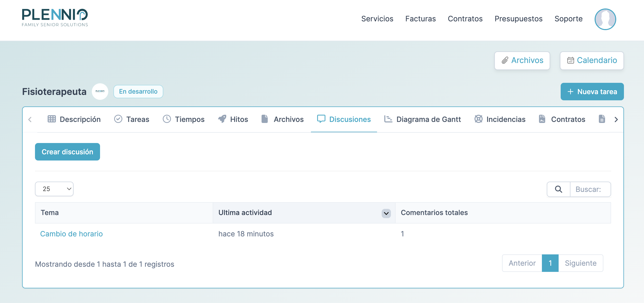644x303 pixels.
Task: Navigate to Presupuestos
Action: pyautogui.click(x=518, y=19)
